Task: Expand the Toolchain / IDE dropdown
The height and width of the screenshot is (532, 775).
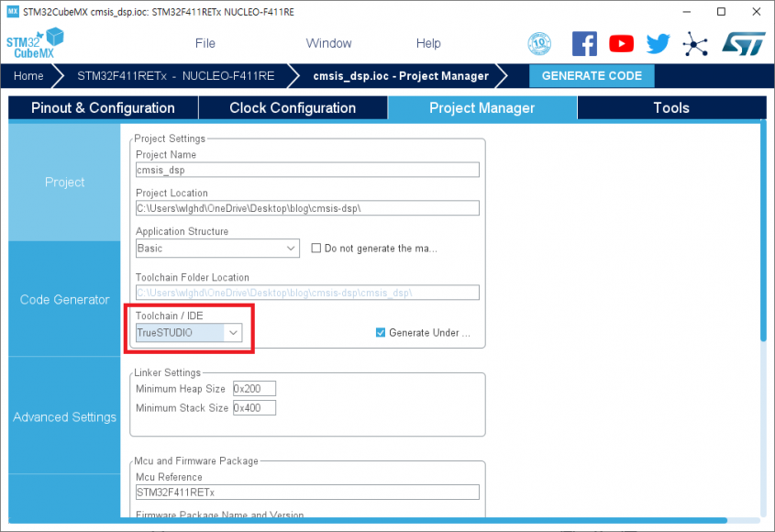Action: point(189,332)
